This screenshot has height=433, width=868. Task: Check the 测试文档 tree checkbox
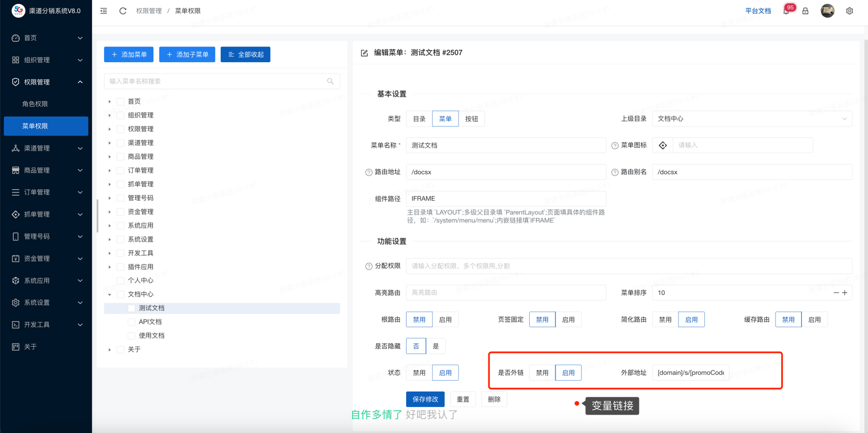pos(132,308)
